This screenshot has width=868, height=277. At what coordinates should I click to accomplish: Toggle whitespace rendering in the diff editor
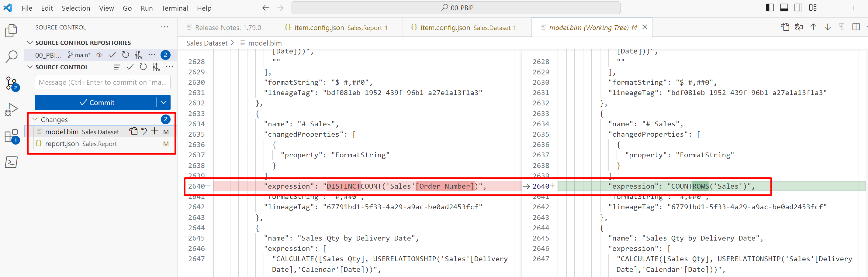coord(841,27)
